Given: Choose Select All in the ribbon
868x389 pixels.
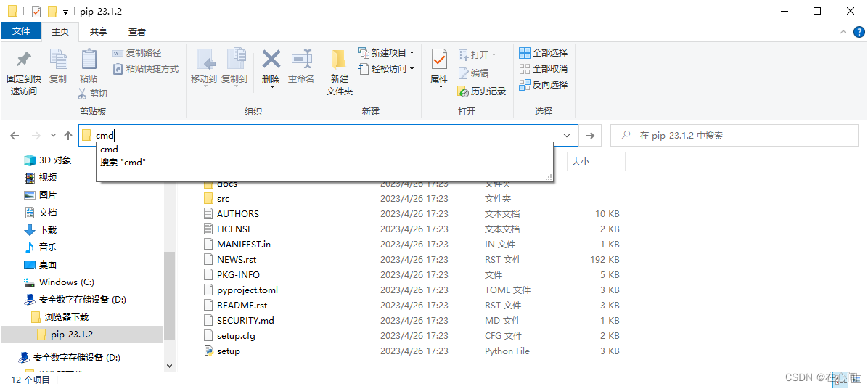Looking at the screenshot, I should tap(543, 53).
